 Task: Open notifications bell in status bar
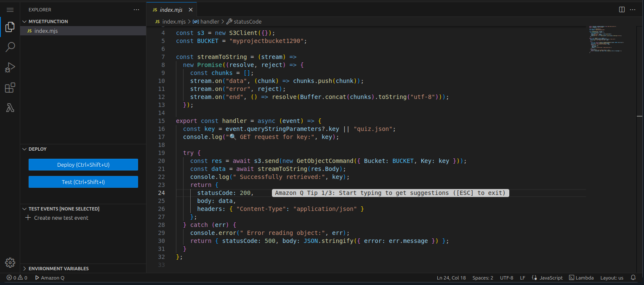click(x=633, y=278)
